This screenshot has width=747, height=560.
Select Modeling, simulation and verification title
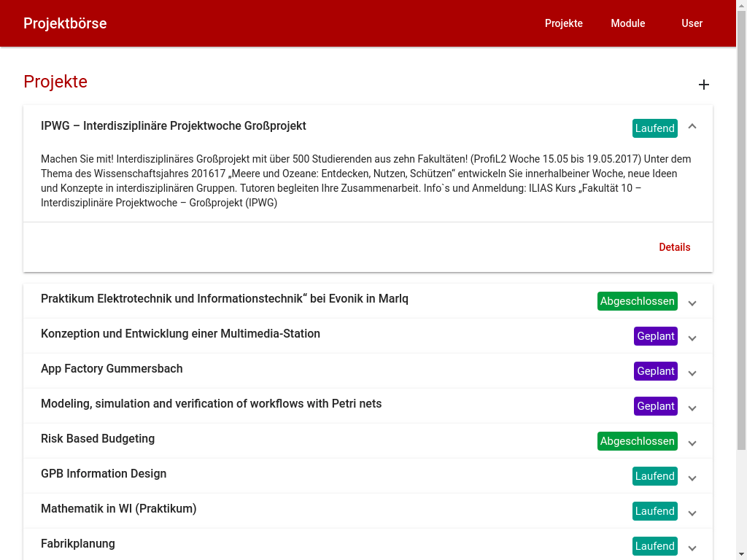(x=211, y=403)
